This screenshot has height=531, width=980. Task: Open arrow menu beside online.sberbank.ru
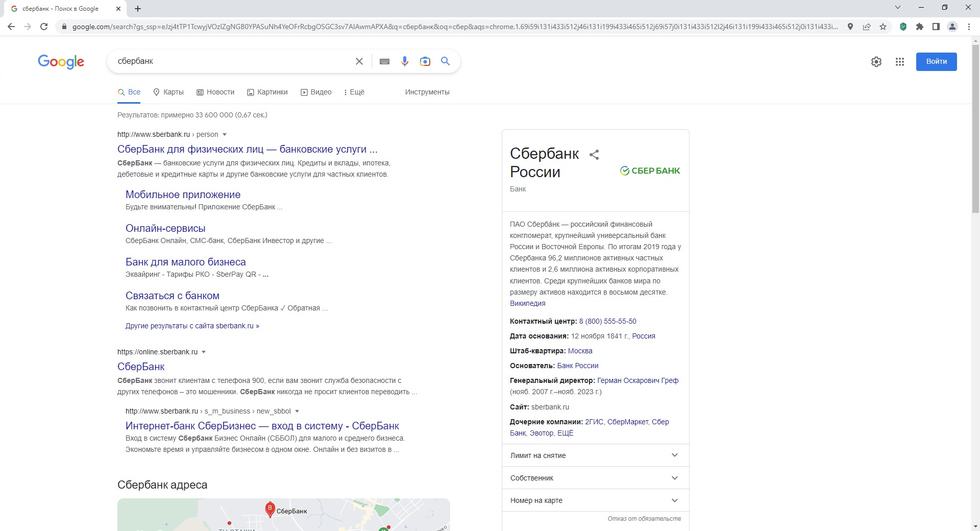[x=204, y=352]
